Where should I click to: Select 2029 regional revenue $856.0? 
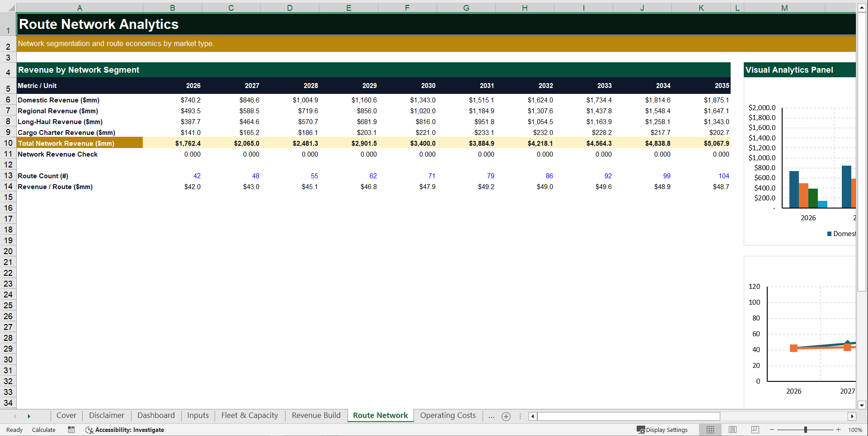pyautogui.click(x=349, y=111)
